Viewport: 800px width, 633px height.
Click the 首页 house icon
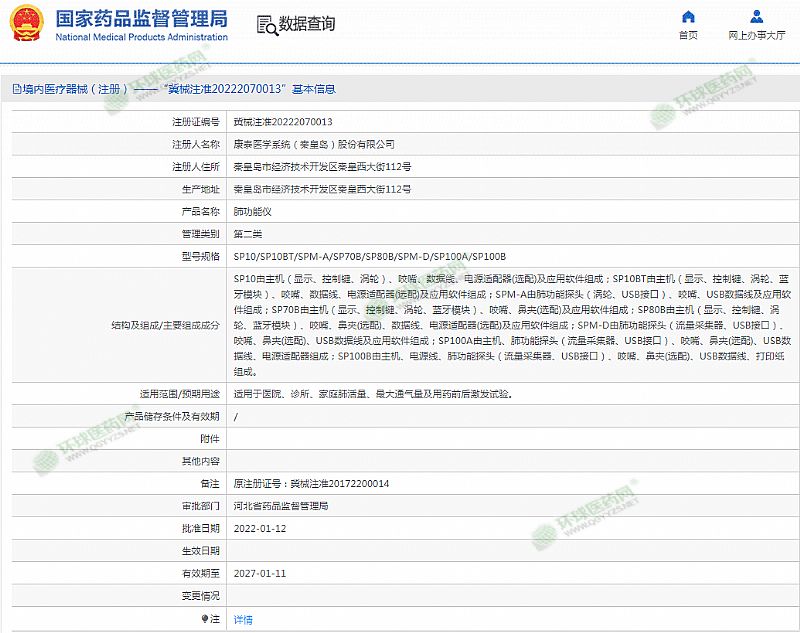[x=688, y=17]
